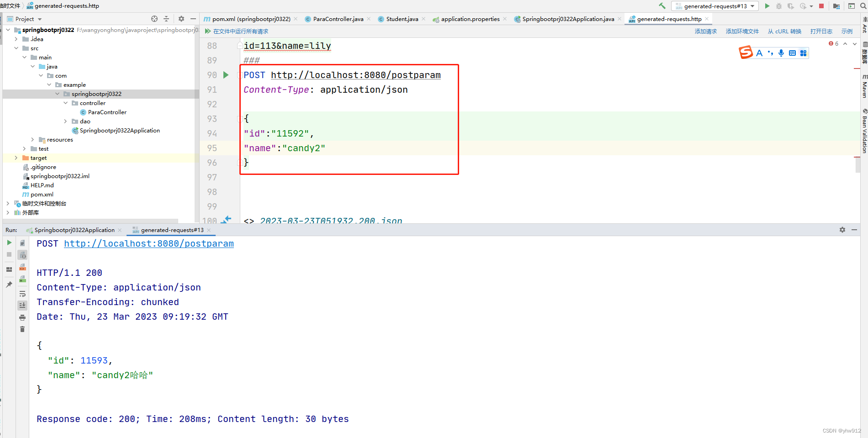The height and width of the screenshot is (438, 868).
Task: View response body as JSON with the {} icon
Action: pos(22,255)
